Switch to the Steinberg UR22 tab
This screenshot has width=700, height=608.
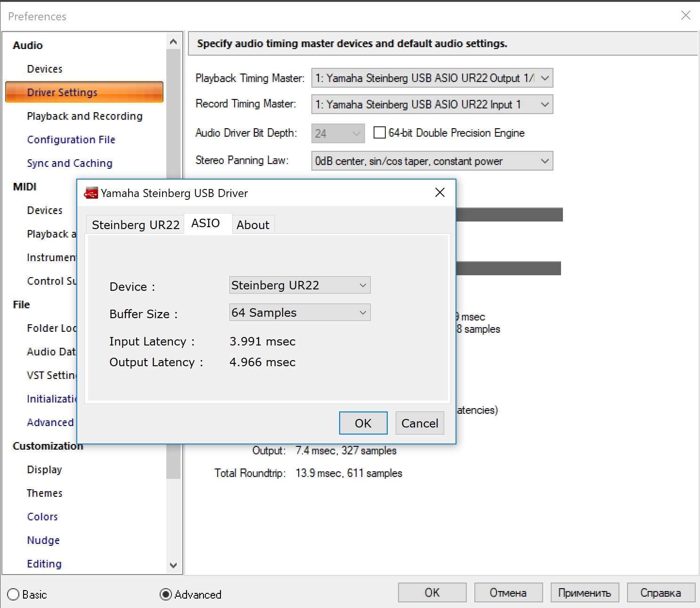pos(136,225)
